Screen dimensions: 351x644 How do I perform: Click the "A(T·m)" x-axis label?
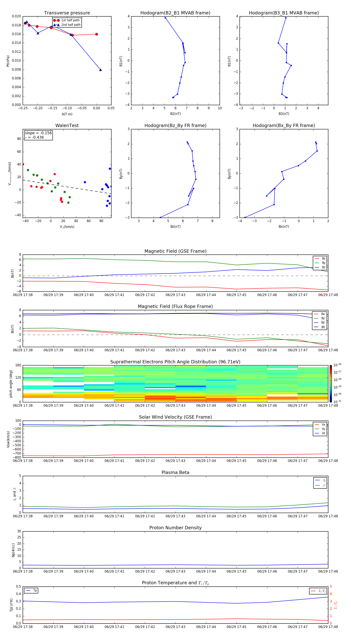click(x=67, y=114)
